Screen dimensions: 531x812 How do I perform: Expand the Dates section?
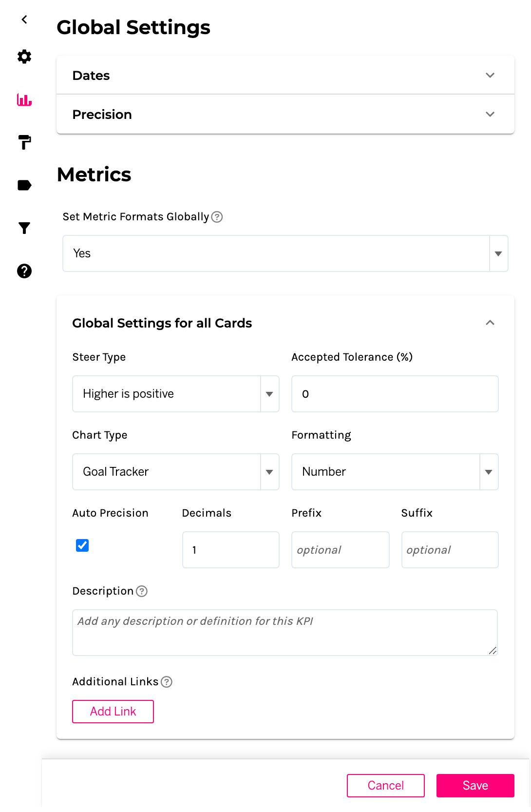[490, 75]
